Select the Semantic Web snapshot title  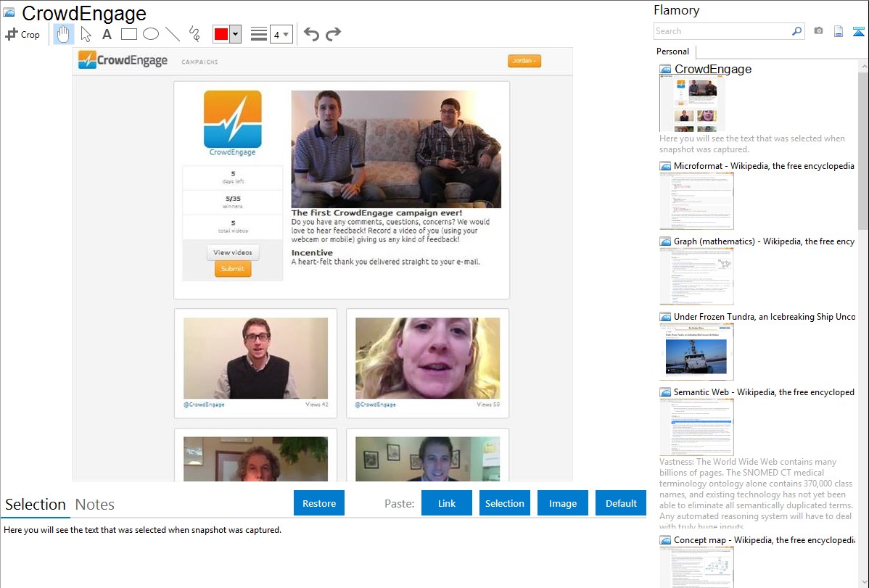pos(764,392)
